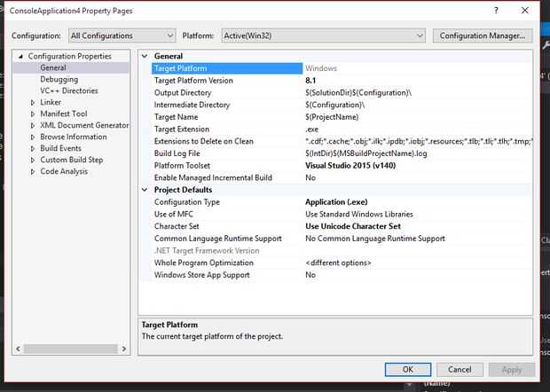The image size is (550, 392).
Task: Click Use Standard Windows Libraries value
Action: click(359, 215)
